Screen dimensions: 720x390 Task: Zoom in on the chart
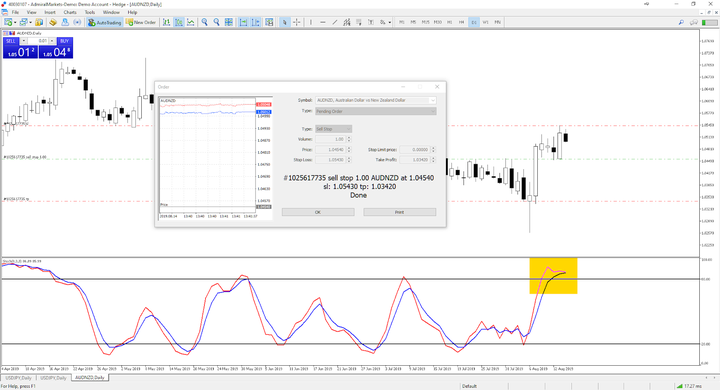[x=204, y=22]
